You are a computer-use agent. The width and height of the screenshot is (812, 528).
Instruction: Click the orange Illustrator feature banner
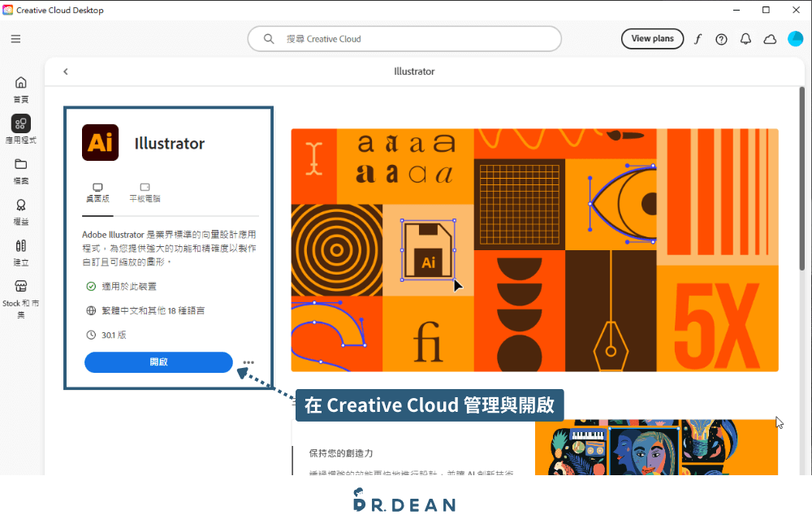tap(534, 250)
